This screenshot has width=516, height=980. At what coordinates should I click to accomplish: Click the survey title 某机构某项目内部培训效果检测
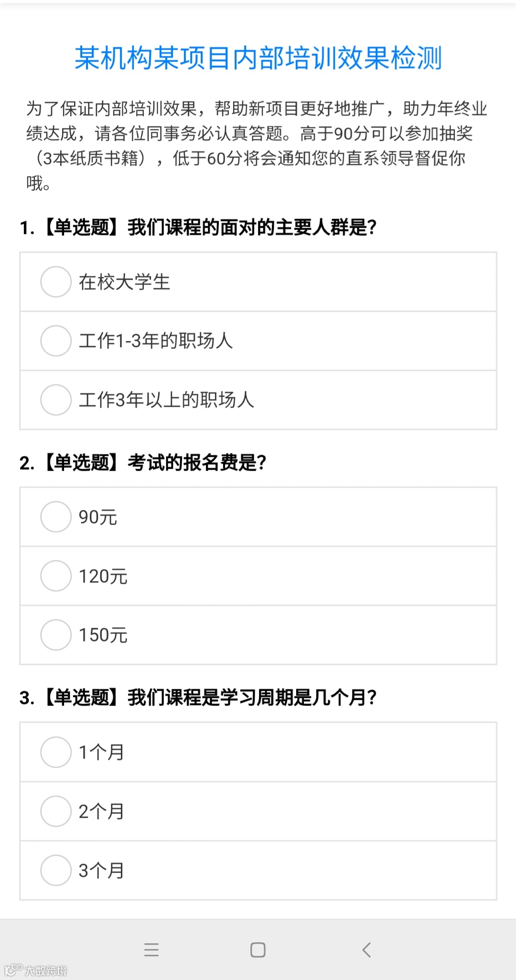click(x=258, y=58)
